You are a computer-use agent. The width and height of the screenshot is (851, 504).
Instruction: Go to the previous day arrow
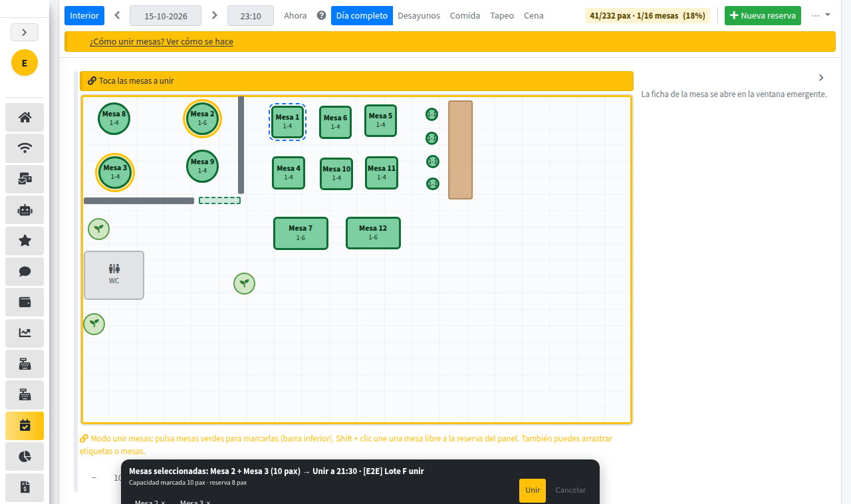(117, 15)
